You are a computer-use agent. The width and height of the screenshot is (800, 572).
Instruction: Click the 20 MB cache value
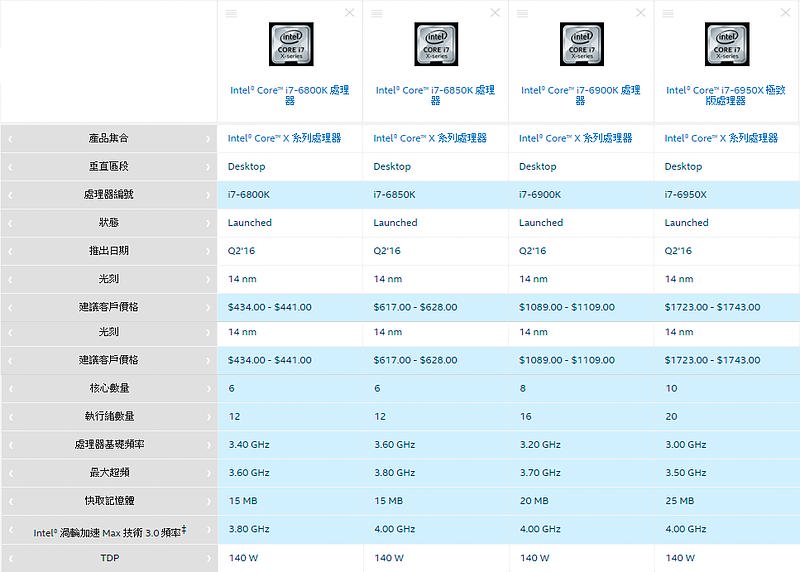(x=534, y=501)
